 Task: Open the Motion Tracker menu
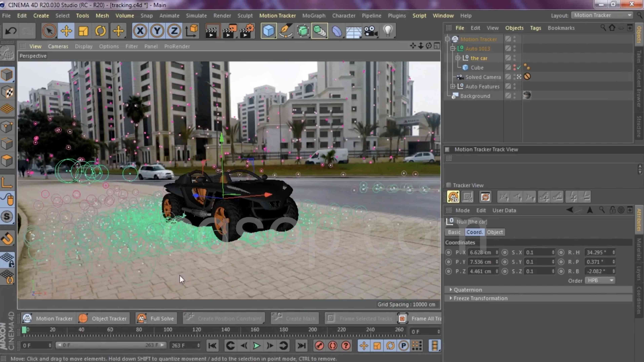coord(277,15)
